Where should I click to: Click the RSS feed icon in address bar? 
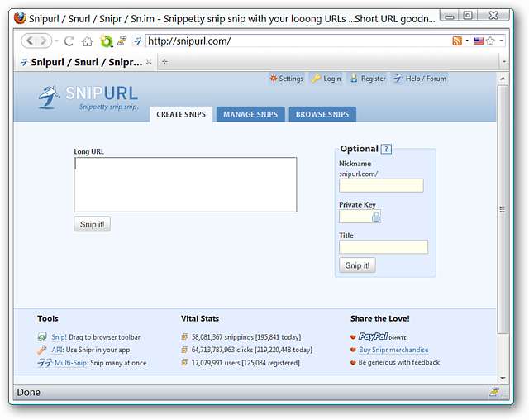pyautogui.click(x=457, y=41)
